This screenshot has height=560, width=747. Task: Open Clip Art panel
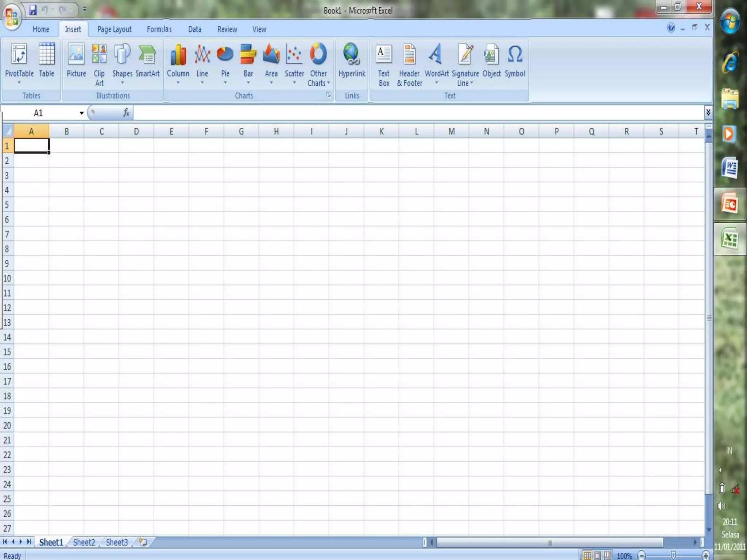tap(99, 64)
